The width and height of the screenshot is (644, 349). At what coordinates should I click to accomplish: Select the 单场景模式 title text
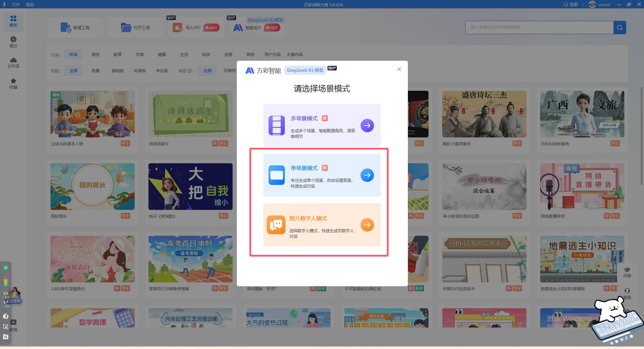click(x=304, y=168)
